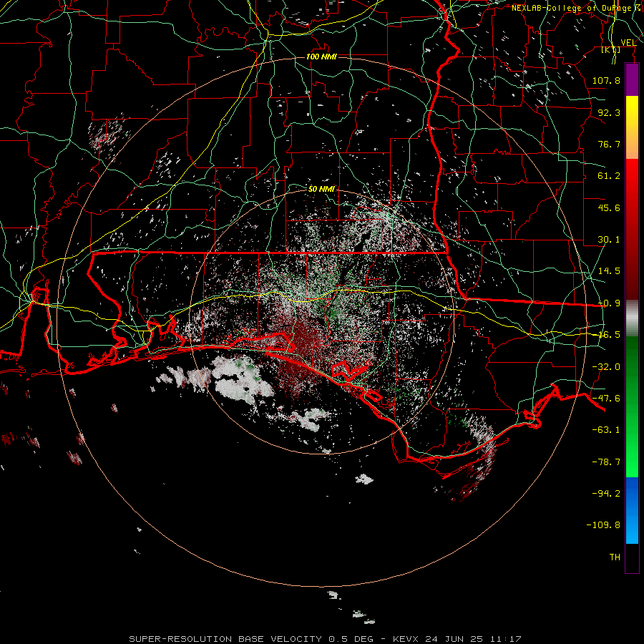Pick the yellow-orange band of the velocity scale
The width and height of the screenshot is (644, 644).
pos(632,127)
